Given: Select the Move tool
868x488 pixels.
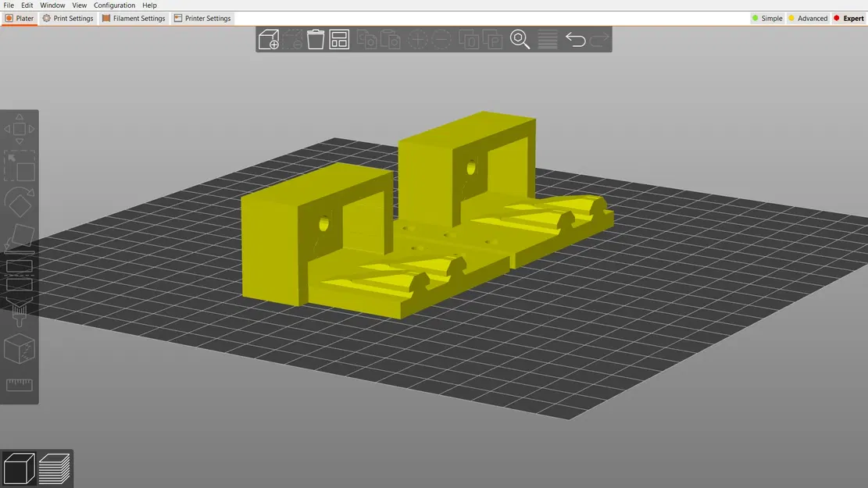Looking at the screenshot, I should point(20,129).
